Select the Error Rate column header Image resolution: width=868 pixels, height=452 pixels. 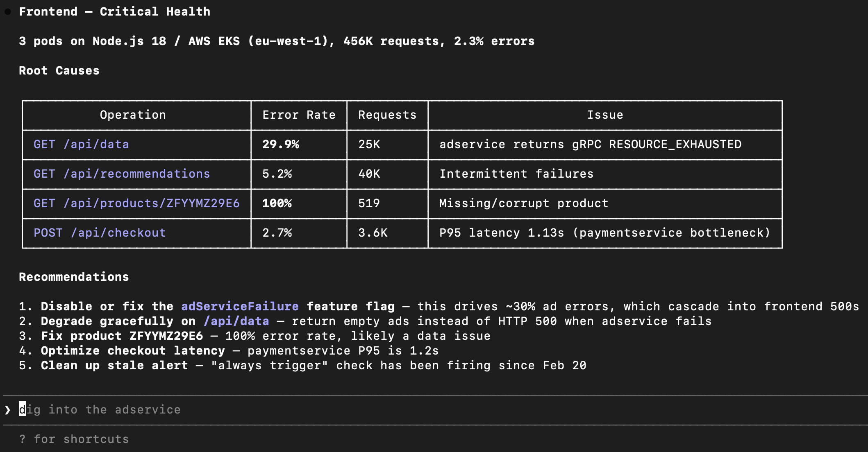point(299,115)
